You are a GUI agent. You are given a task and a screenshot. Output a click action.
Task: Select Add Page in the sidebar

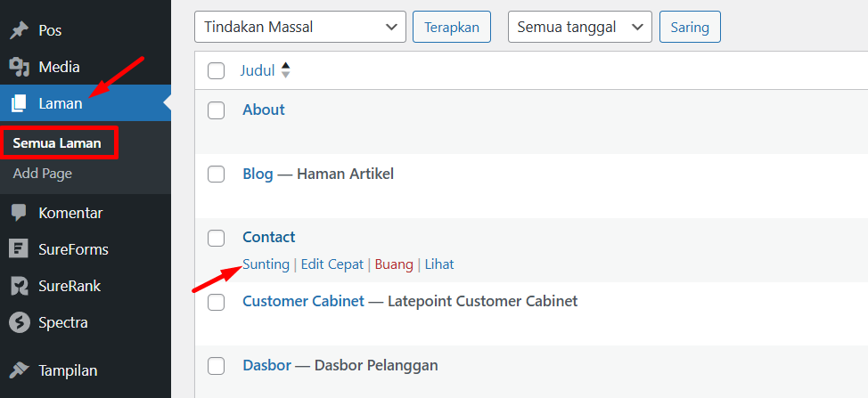point(43,174)
